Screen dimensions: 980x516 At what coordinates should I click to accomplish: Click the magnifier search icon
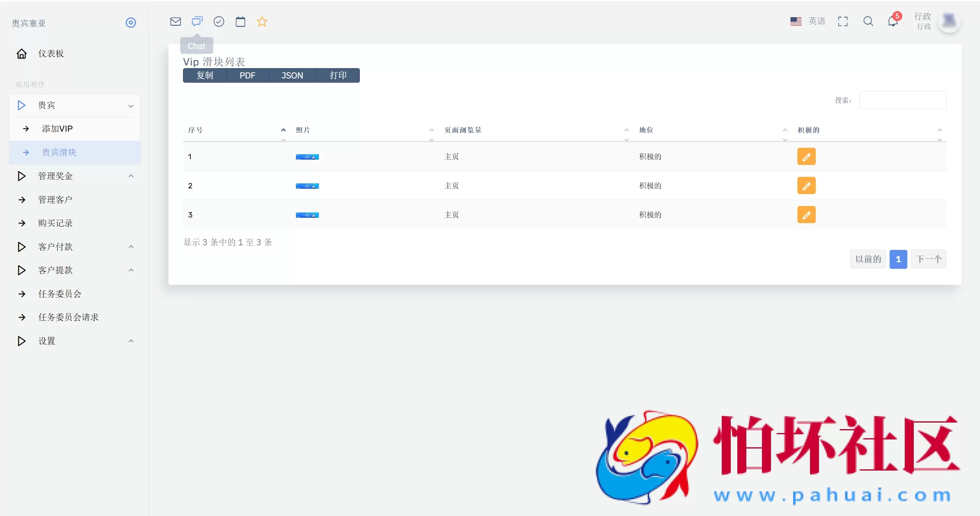(868, 21)
